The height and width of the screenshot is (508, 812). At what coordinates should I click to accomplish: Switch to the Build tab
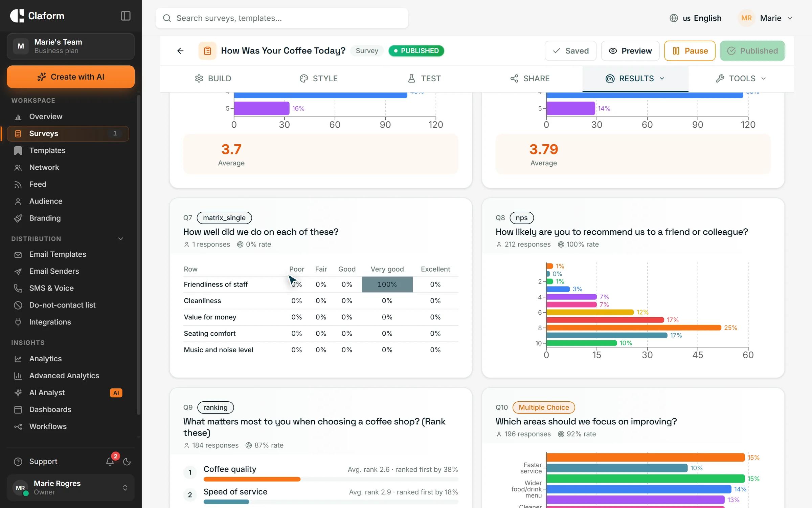[x=213, y=79]
